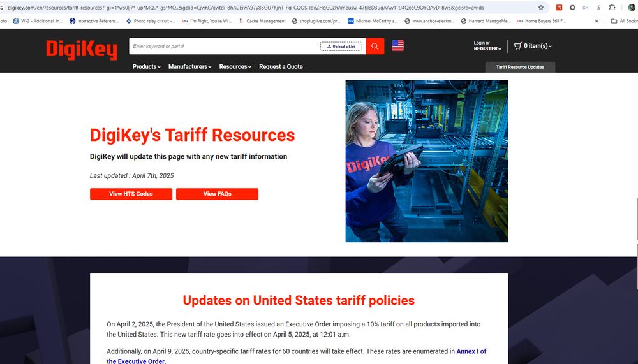This screenshot has width=638, height=364.
Task: Open the I'm Right, You're Wrong bookmark
Action: coord(207,21)
